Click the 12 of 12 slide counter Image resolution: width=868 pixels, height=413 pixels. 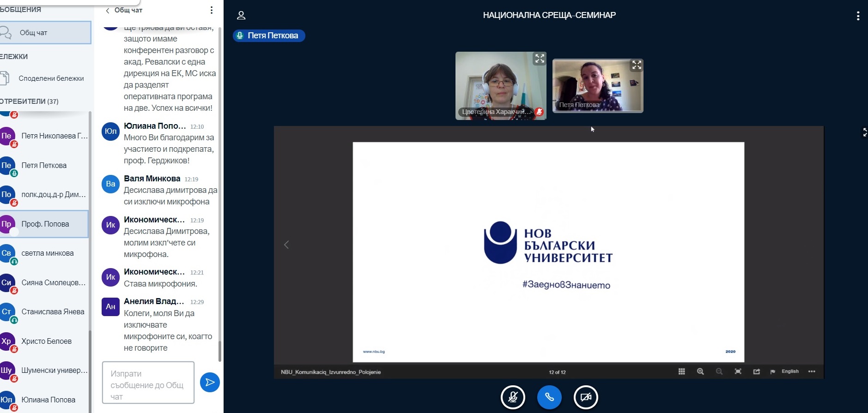(557, 372)
